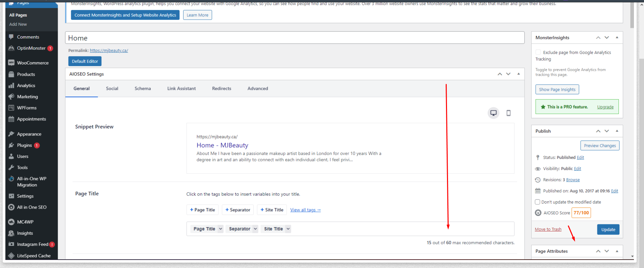644x268 pixels.
Task: Click the Plugins update count badge
Action: [37, 146]
